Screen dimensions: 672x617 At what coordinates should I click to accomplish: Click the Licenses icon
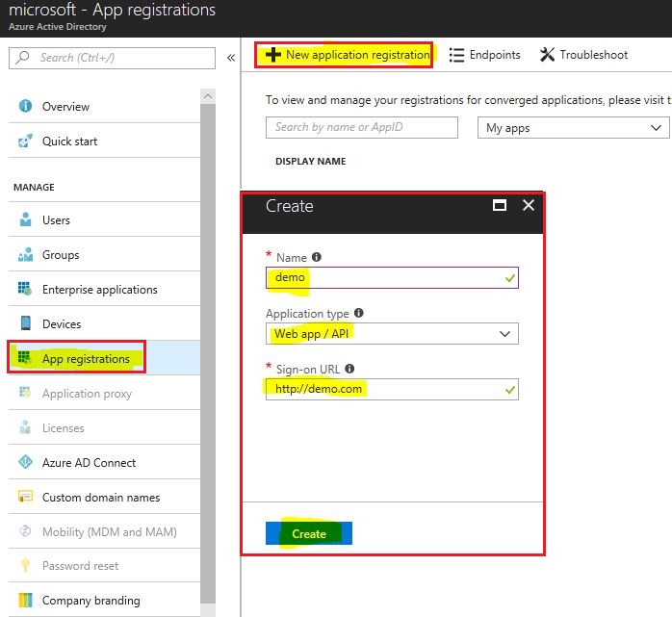[25, 427]
